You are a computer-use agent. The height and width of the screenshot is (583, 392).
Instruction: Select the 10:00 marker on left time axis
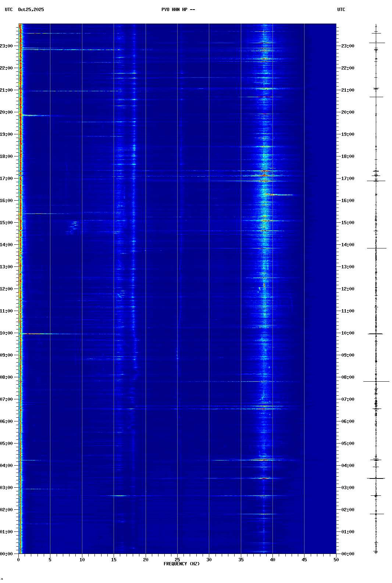point(7,333)
